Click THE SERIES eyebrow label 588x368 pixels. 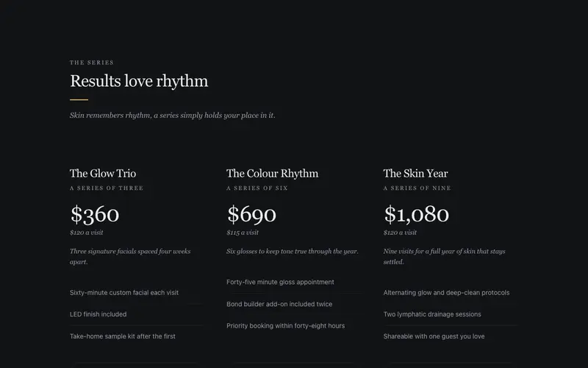pyautogui.click(x=91, y=63)
